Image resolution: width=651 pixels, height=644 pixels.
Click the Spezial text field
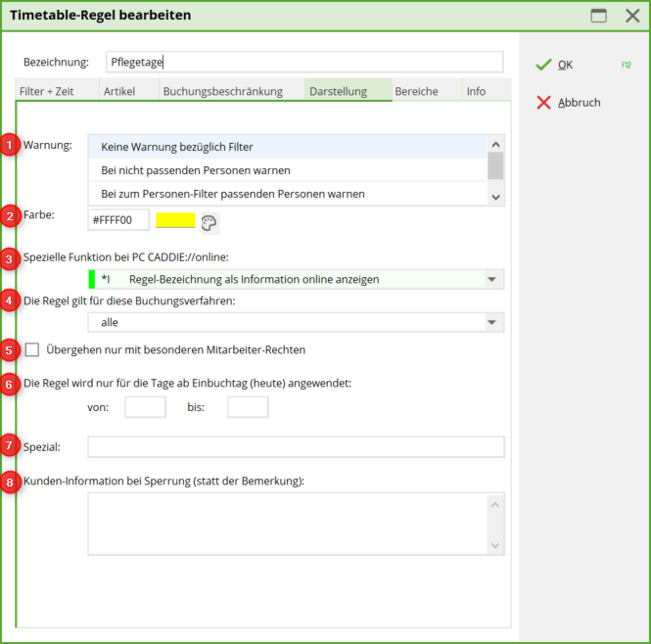(296, 447)
